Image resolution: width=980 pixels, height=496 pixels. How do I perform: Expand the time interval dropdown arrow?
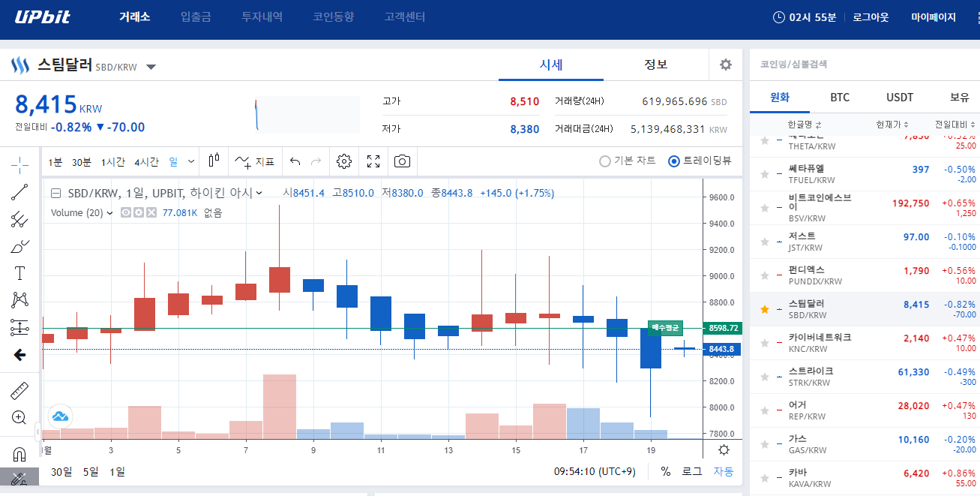click(x=192, y=161)
